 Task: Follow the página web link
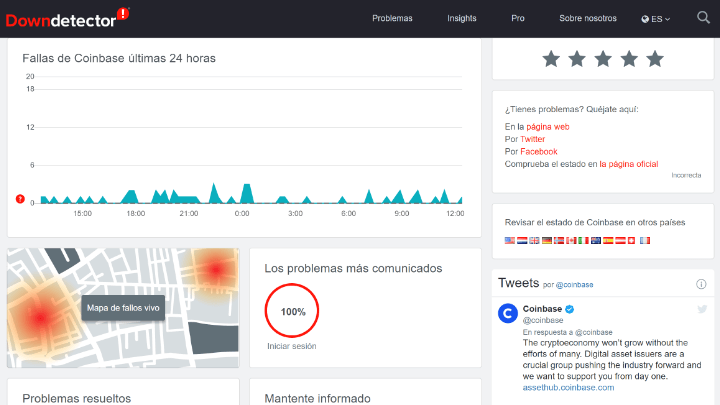click(x=548, y=127)
